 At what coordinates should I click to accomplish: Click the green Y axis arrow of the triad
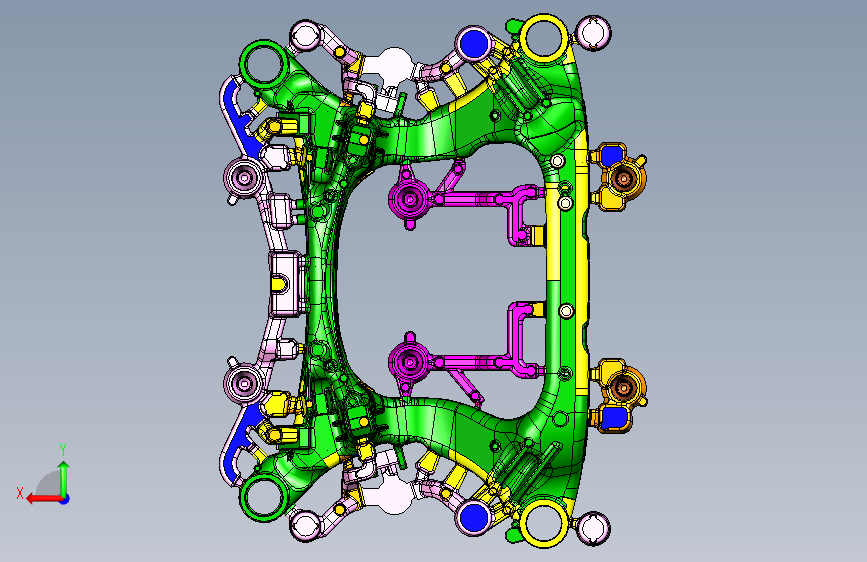point(64,479)
